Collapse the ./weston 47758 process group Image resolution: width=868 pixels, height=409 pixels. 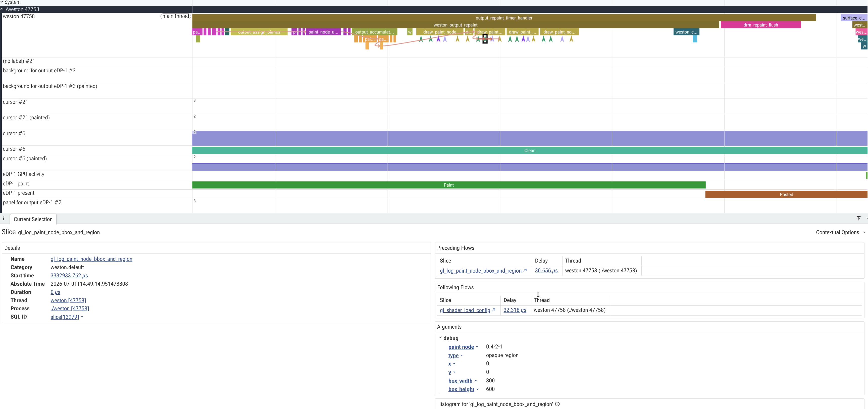[x=2, y=10]
